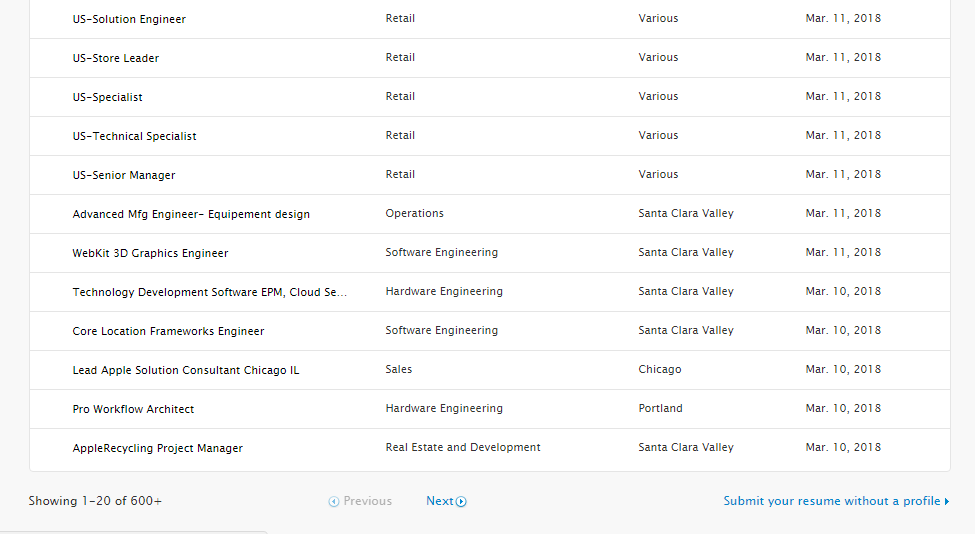Viewport: 975px width, 534px height.
Task: Open Pro Workflow Architect job
Action: [133, 409]
